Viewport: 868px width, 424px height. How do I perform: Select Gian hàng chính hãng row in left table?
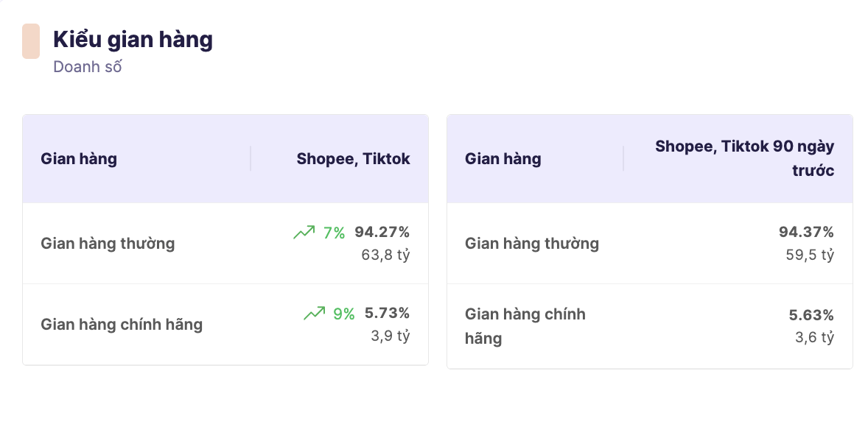coord(122,325)
